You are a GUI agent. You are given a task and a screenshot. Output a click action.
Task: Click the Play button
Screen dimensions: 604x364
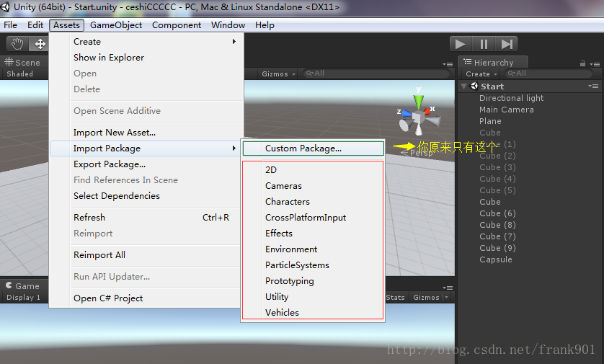click(x=461, y=44)
